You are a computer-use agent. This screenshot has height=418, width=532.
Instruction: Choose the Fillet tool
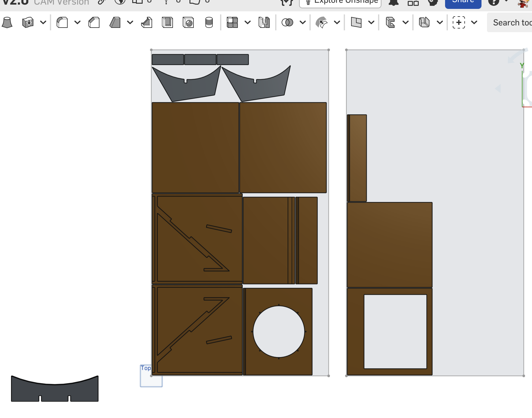[x=62, y=22]
